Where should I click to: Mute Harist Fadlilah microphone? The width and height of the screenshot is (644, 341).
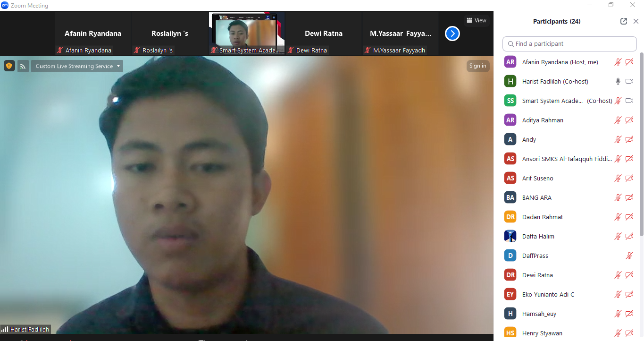tap(618, 81)
